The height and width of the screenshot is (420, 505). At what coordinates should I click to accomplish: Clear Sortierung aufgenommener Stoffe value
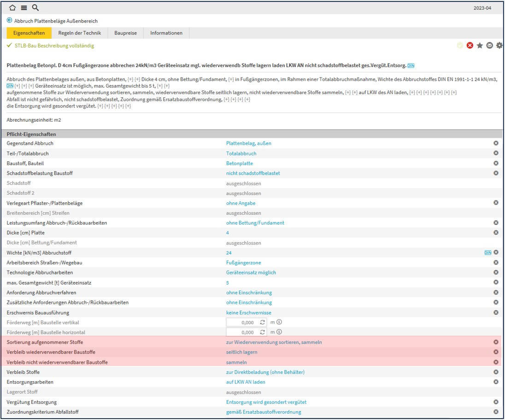496,342
